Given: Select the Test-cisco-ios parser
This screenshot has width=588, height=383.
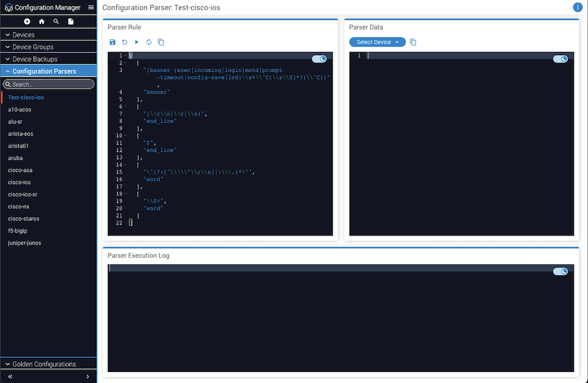Looking at the screenshot, I should click(26, 97).
